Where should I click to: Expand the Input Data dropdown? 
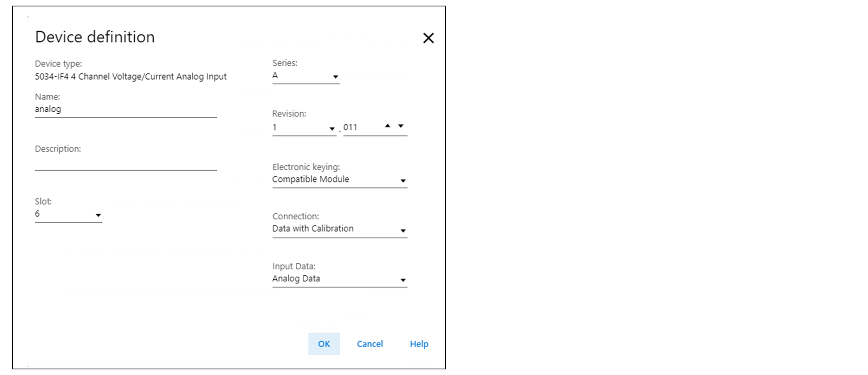(x=403, y=280)
